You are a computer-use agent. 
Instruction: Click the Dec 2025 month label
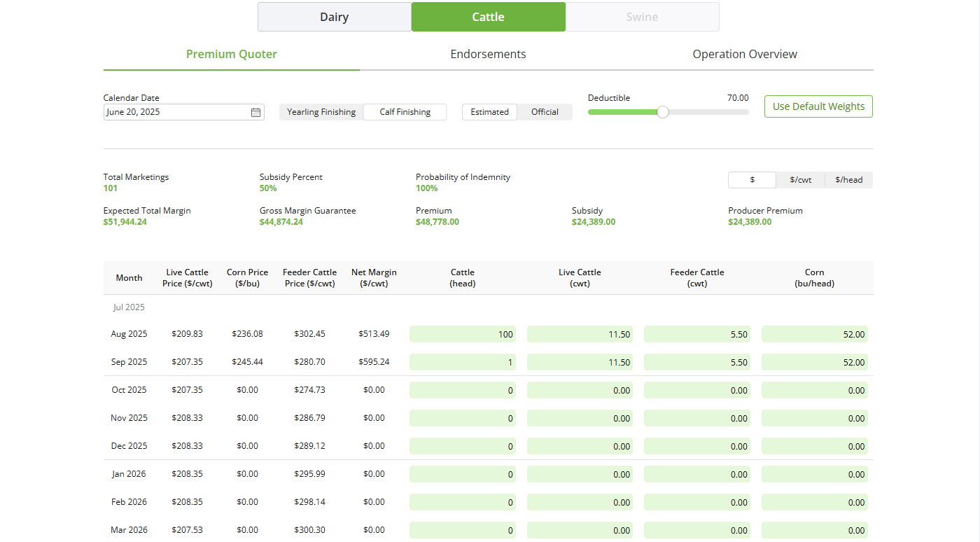click(x=129, y=446)
